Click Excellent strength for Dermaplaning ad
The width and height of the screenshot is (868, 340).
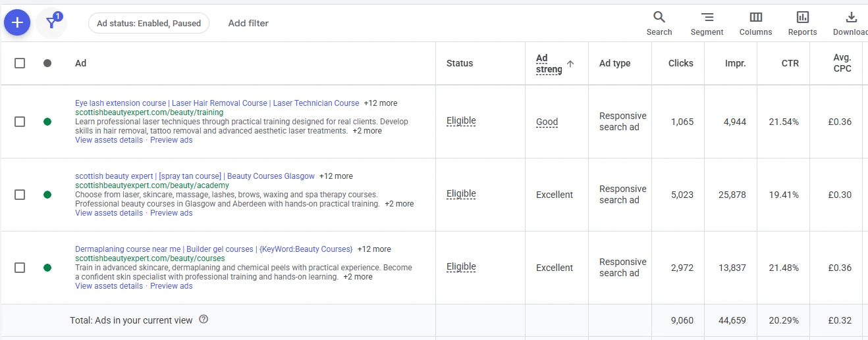(x=555, y=268)
